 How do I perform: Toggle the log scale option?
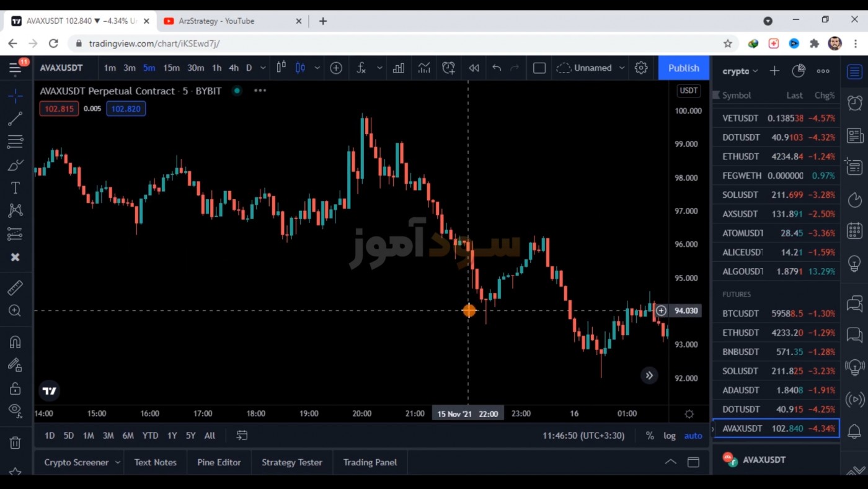click(x=670, y=436)
